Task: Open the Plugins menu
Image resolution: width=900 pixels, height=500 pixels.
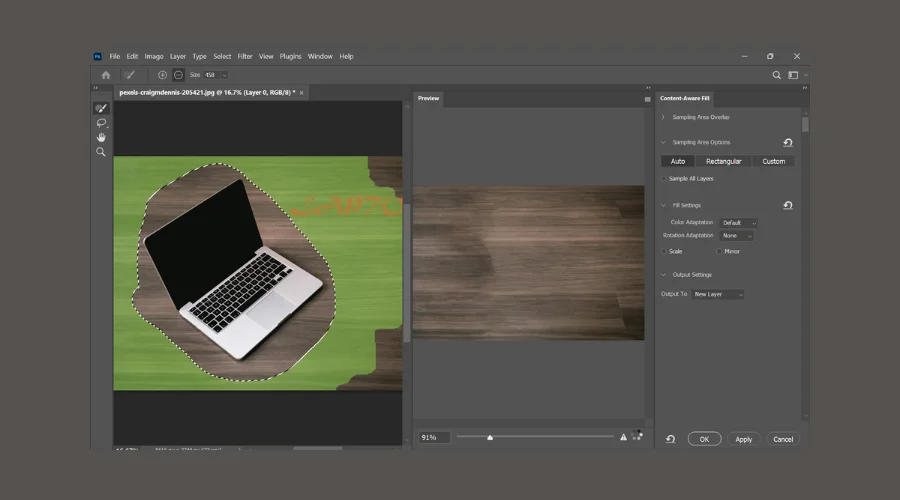Action: [290, 56]
